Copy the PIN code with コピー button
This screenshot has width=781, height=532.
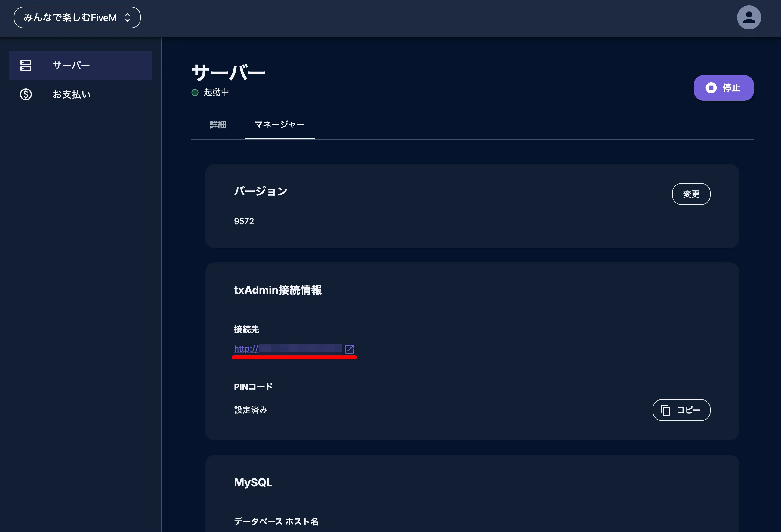click(681, 410)
